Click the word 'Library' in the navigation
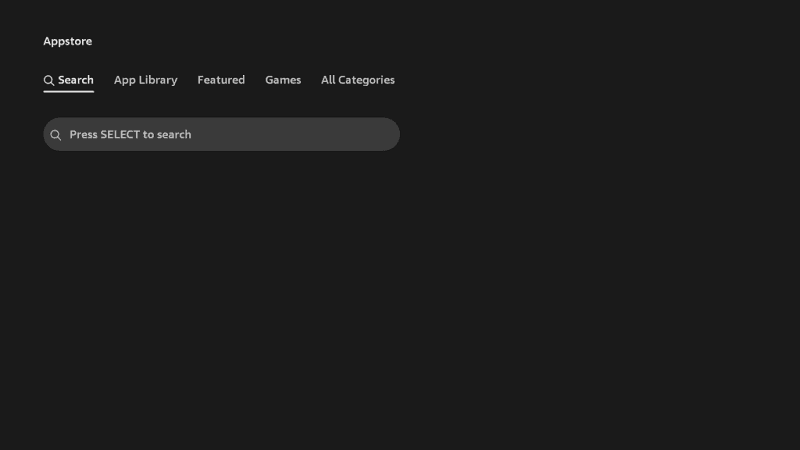 click(157, 80)
